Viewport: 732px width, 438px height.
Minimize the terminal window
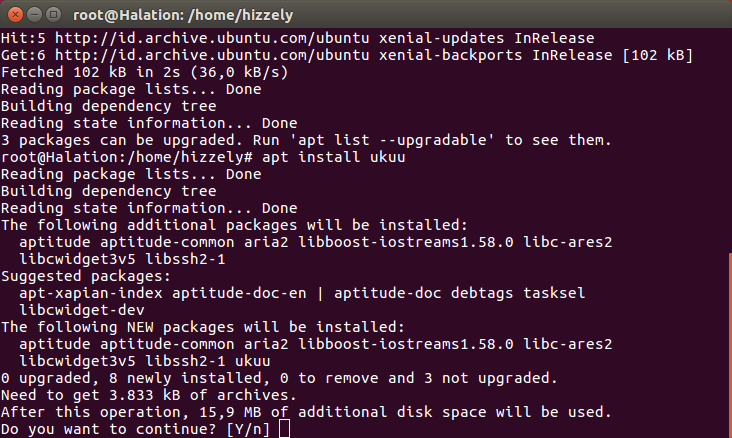click(x=32, y=15)
